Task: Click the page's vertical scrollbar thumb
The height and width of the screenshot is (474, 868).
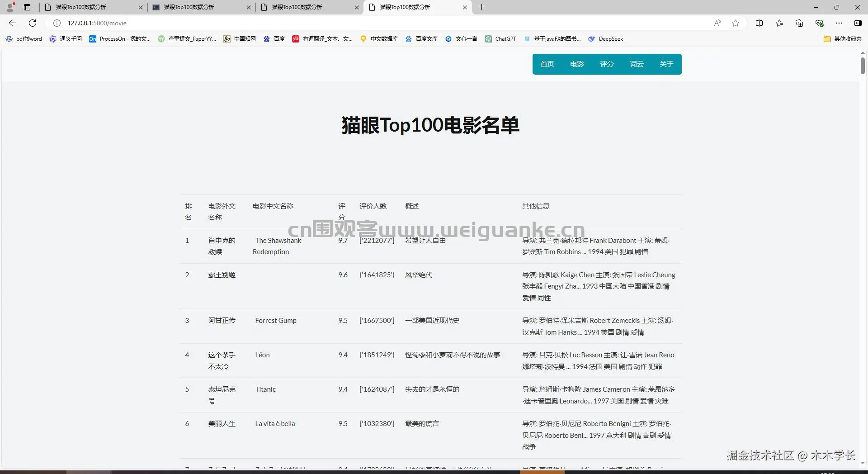Action: [863, 66]
